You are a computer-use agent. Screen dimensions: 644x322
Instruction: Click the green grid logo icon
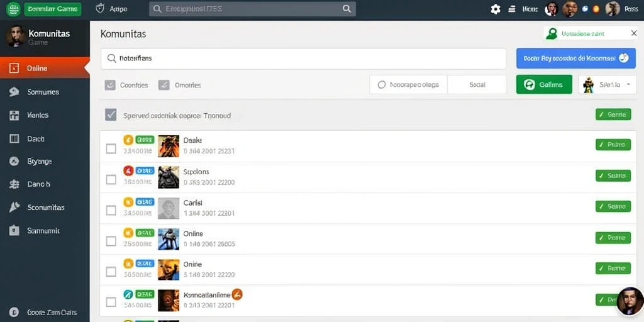14,9
